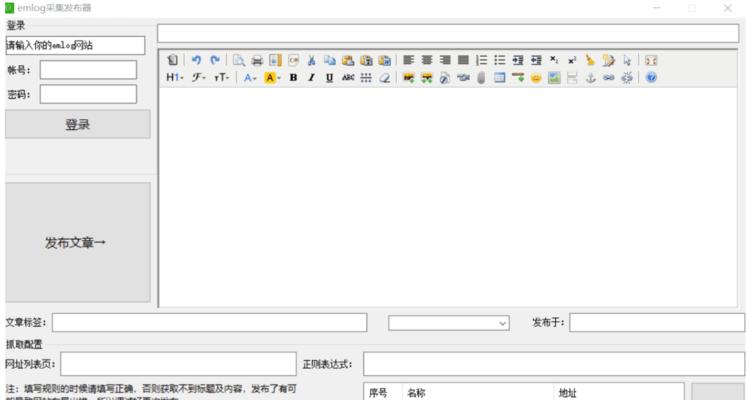This screenshot has width=748, height=400.
Task: Toggle underline formatting
Action: (x=329, y=77)
